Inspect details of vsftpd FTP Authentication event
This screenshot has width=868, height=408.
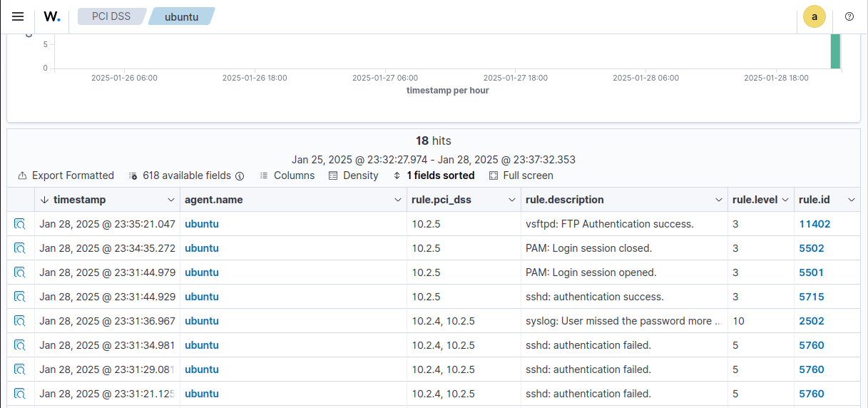(20, 224)
